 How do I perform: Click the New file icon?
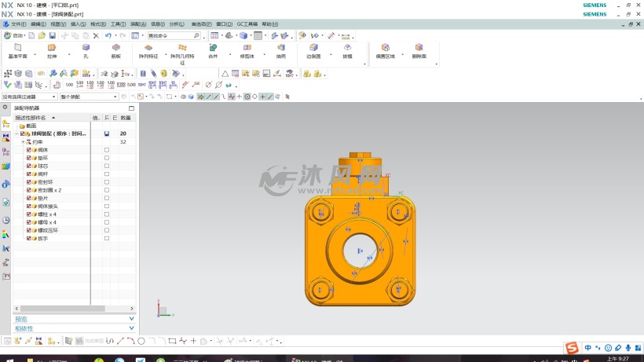[31, 35]
